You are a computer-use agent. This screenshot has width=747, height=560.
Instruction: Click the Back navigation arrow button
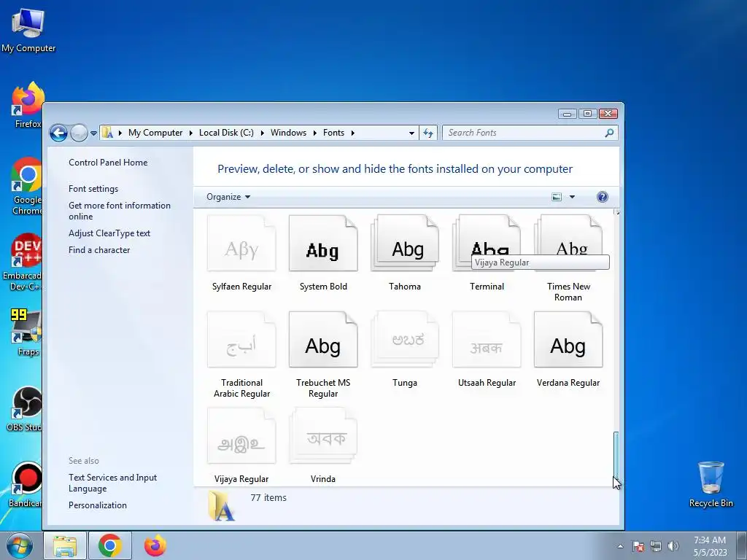[x=58, y=133]
